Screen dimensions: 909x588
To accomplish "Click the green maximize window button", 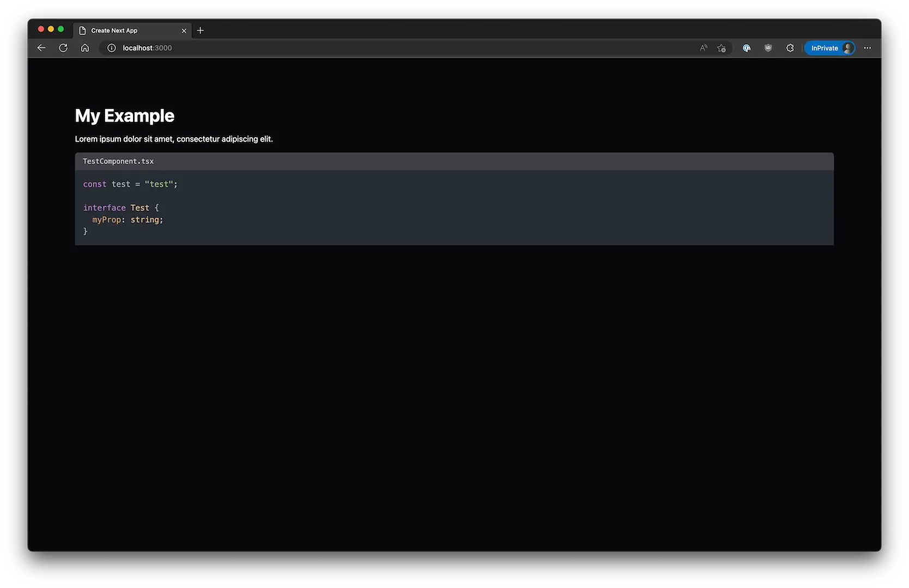I will (x=60, y=29).
